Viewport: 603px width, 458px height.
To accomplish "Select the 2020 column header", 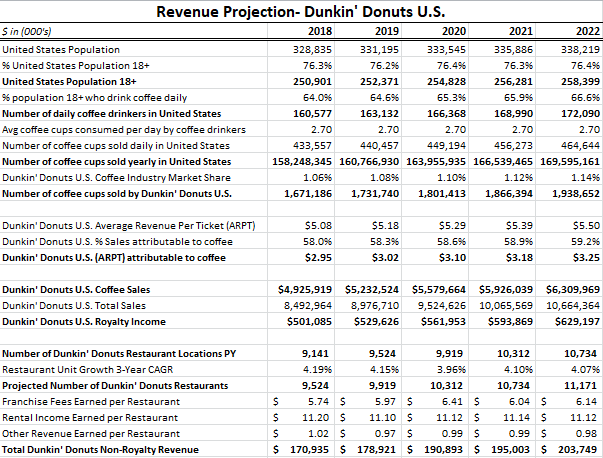I will click(x=454, y=31).
